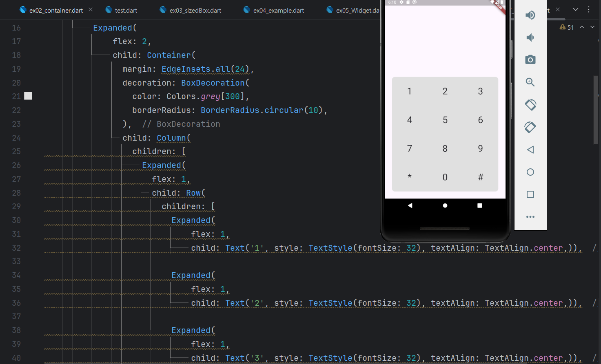Click 'EdgeInsets.all(24)' on line 19
The height and width of the screenshot is (364, 601).
click(x=205, y=69)
